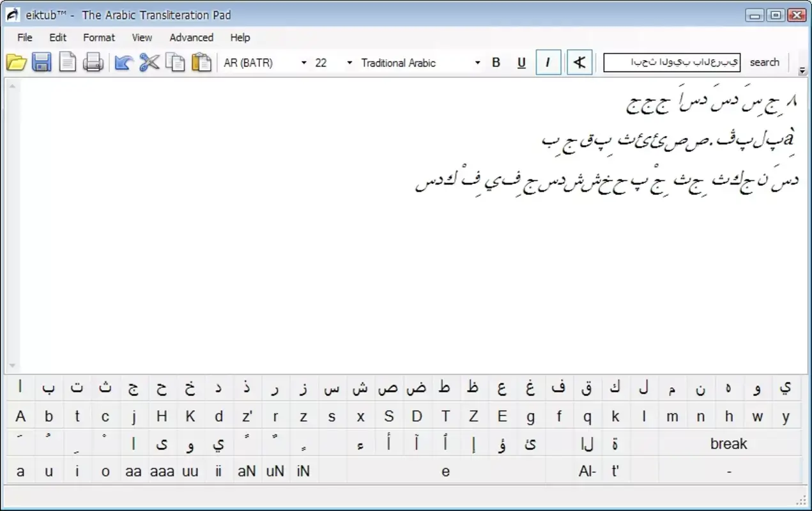
Task: Click the capital H key under ح
Action: [x=162, y=417]
